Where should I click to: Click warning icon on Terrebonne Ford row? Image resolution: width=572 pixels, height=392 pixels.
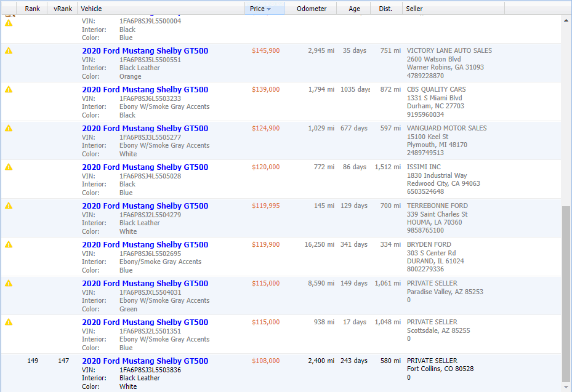tap(9, 206)
